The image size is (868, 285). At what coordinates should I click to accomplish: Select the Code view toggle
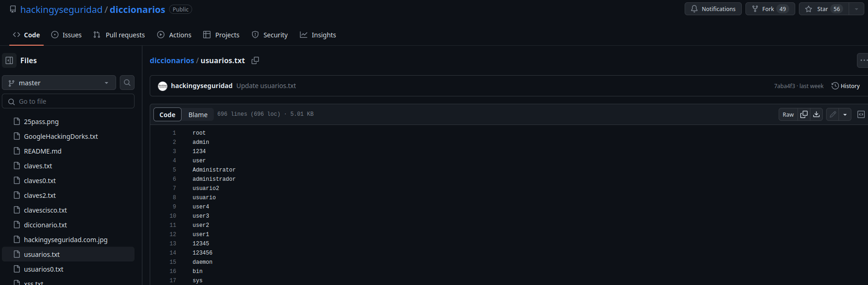click(x=167, y=114)
